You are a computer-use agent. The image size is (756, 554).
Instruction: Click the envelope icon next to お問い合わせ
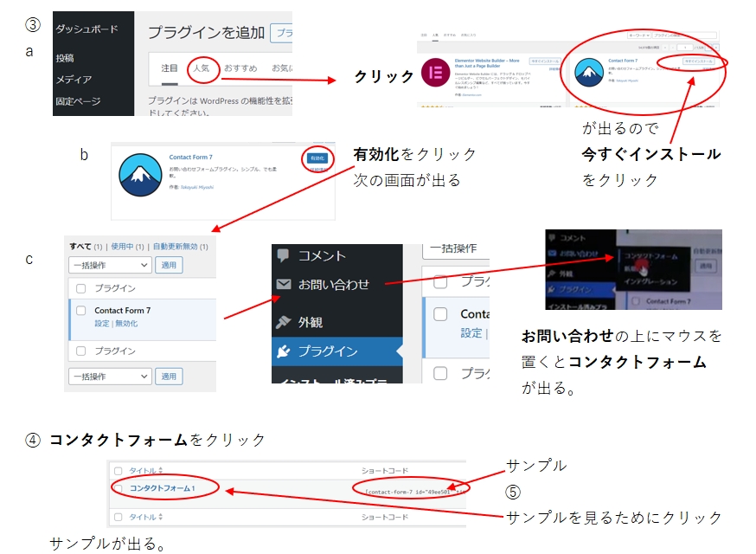click(x=282, y=285)
